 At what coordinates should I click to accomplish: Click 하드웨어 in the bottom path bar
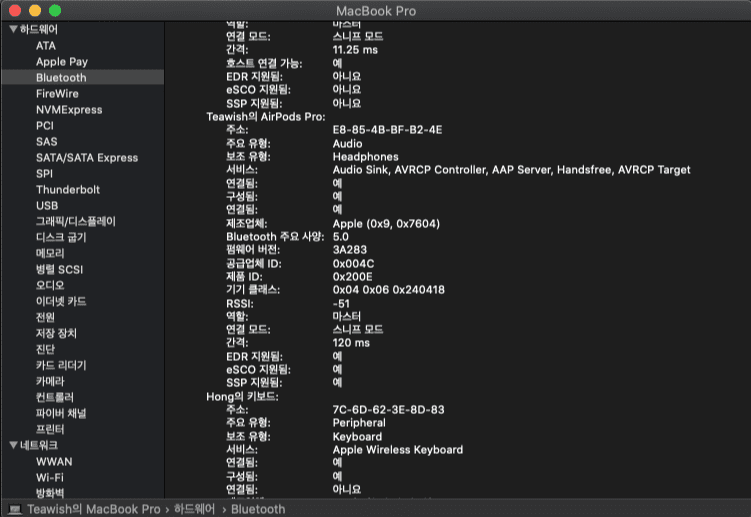pos(194,509)
